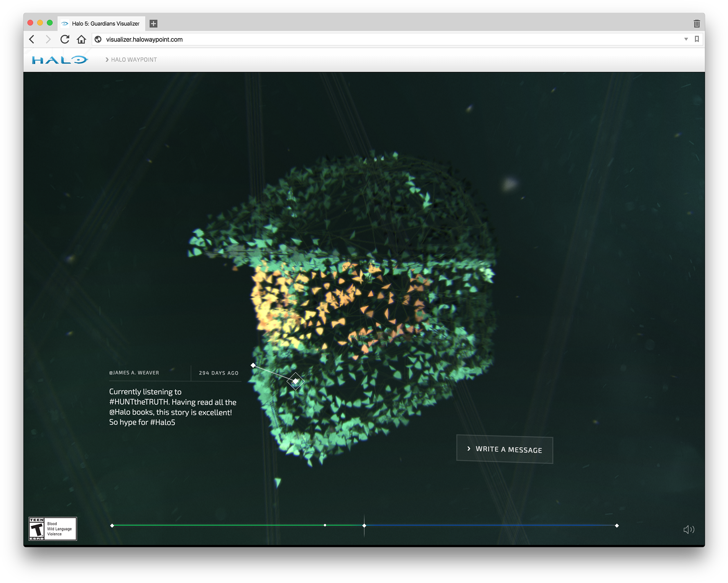
Task: Mute sound with the speaker icon
Action: click(x=689, y=529)
